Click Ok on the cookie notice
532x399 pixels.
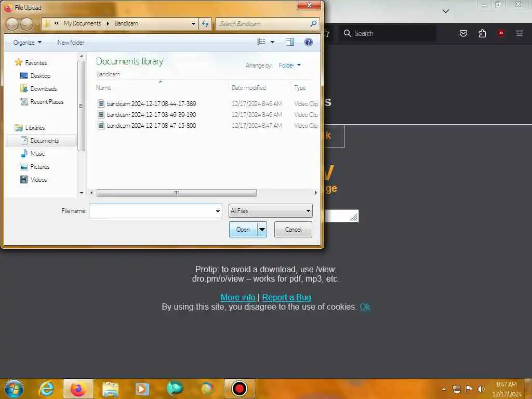(365, 307)
